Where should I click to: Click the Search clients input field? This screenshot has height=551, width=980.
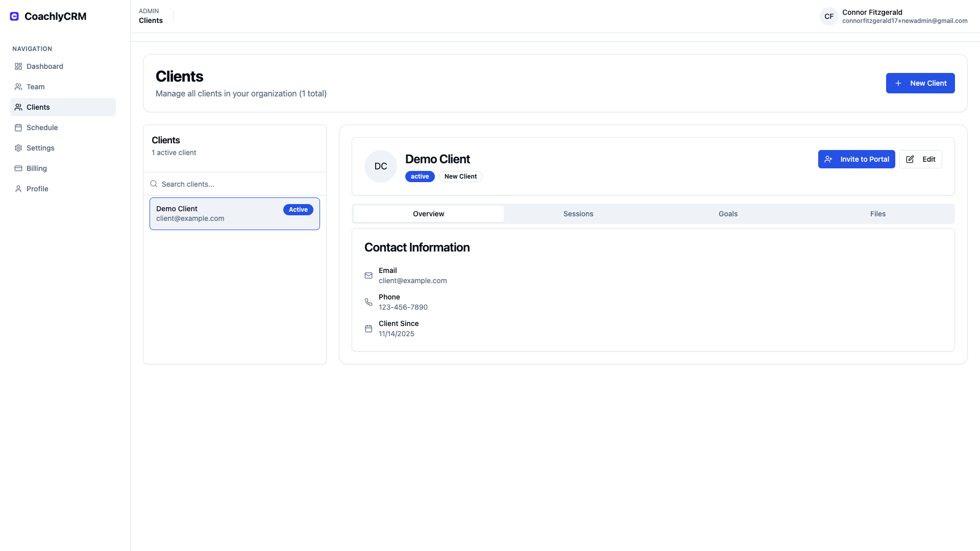204,184
